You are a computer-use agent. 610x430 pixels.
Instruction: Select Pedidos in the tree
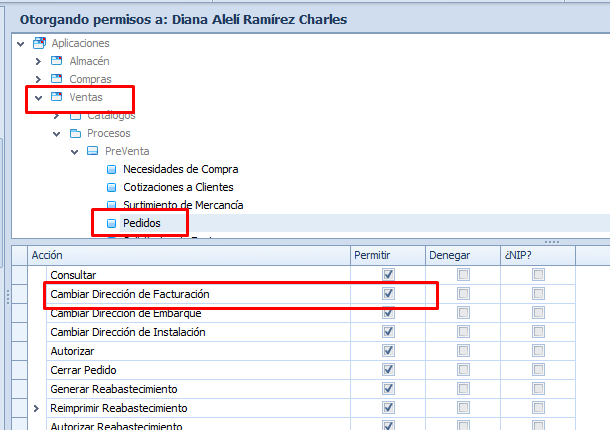[141, 223]
